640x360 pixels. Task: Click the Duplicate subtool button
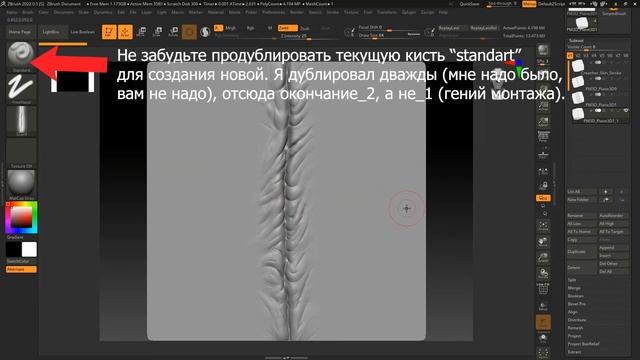coord(581,251)
